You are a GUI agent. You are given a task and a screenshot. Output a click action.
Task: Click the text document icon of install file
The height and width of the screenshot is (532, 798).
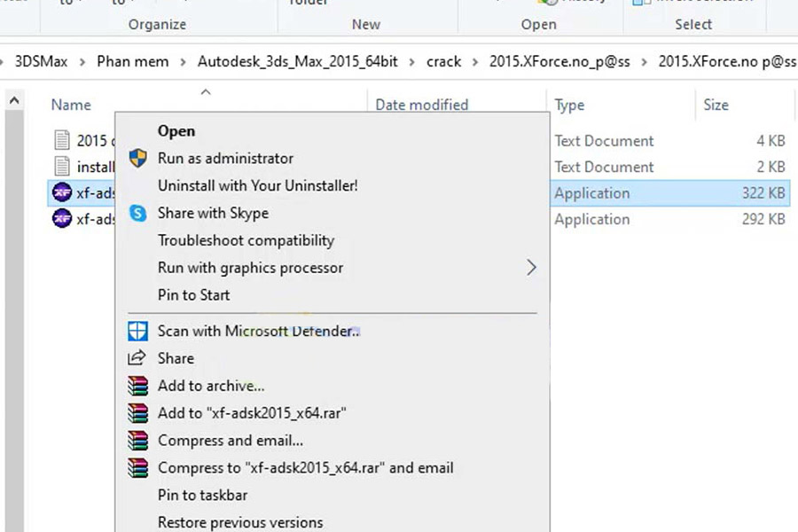[62, 167]
